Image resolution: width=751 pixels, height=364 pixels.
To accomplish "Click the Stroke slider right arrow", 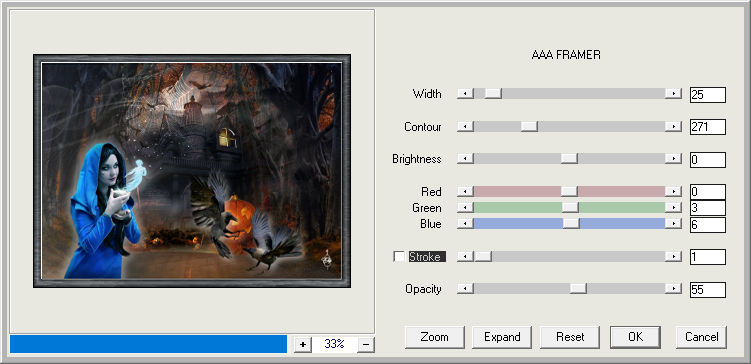I will (673, 257).
